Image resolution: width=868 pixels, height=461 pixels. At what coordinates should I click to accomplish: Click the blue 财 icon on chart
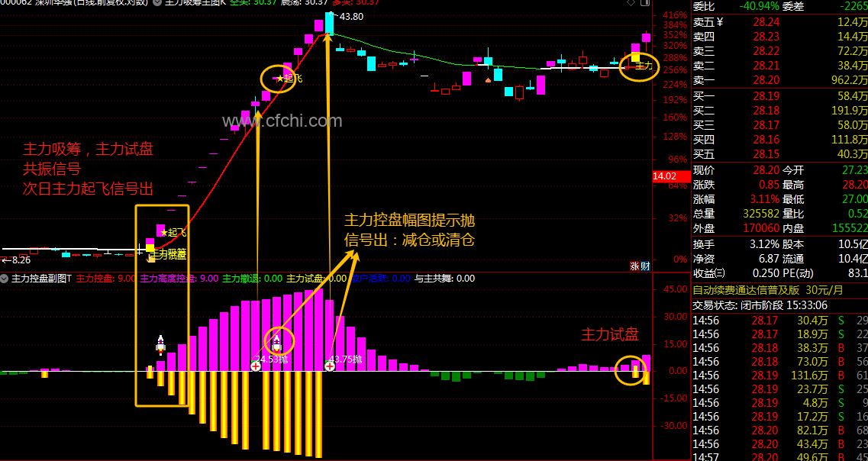point(644,266)
